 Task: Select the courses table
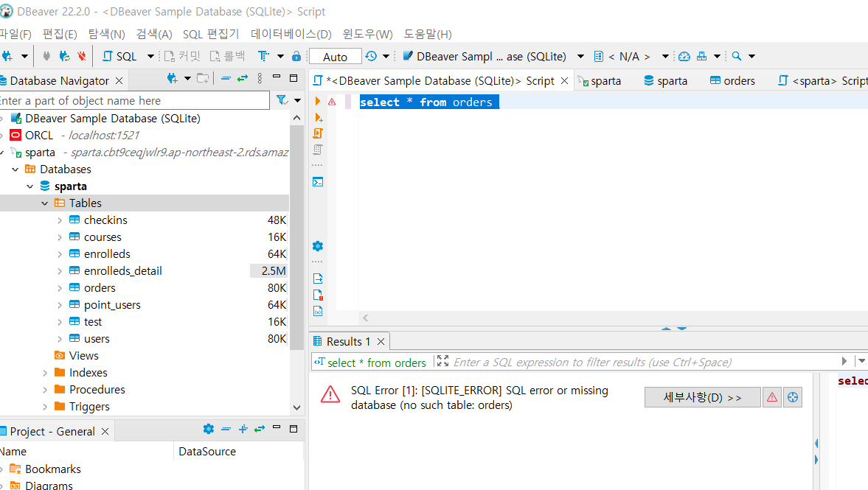click(x=103, y=237)
